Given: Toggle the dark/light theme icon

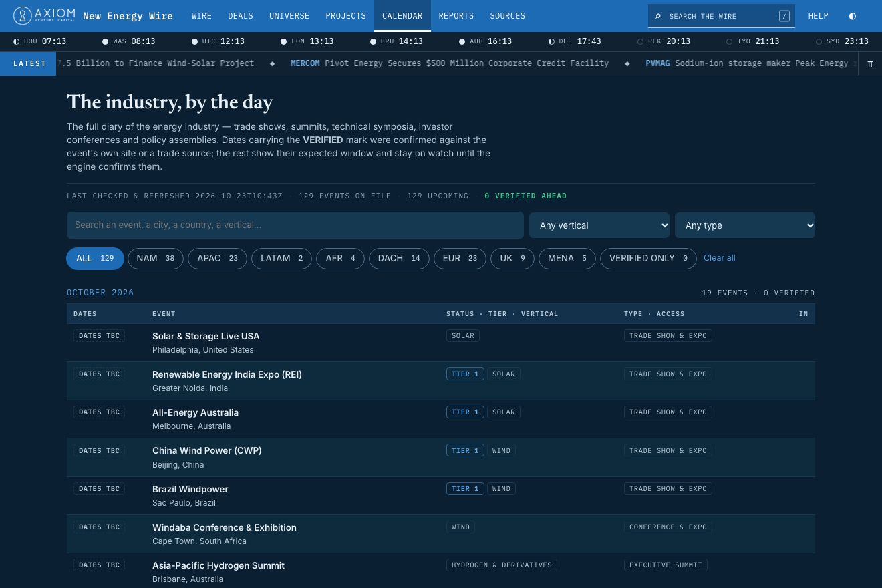Looking at the screenshot, I should point(852,16).
